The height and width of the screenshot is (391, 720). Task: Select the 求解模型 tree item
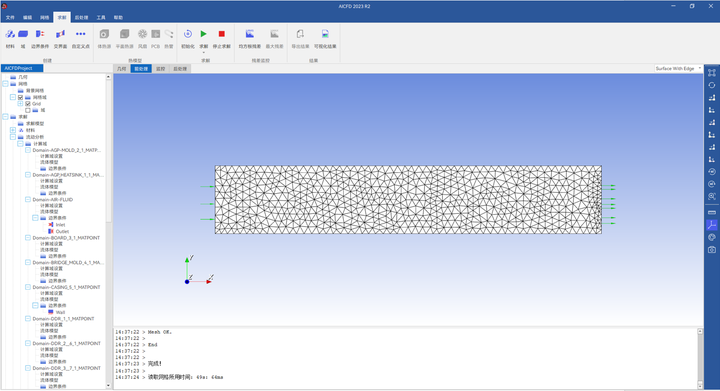point(35,123)
